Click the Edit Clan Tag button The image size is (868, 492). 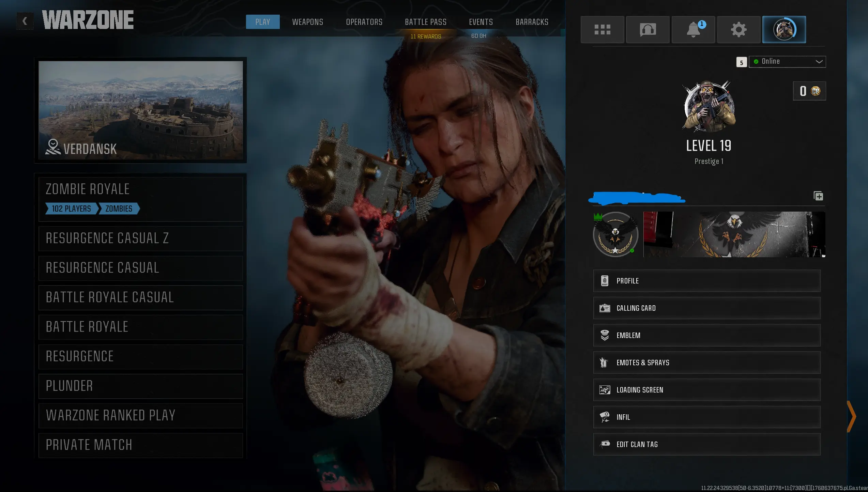[706, 444]
